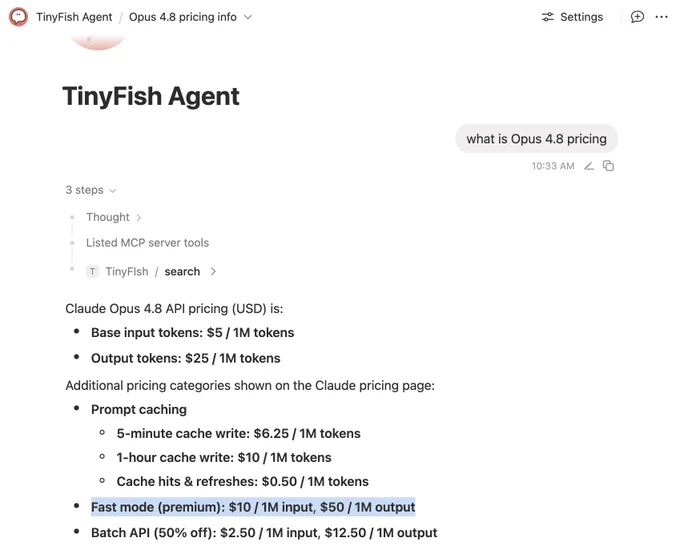This screenshot has height=554, width=680.
Task: Click the large pink agent avatar
Action: (x=98, y=43)
